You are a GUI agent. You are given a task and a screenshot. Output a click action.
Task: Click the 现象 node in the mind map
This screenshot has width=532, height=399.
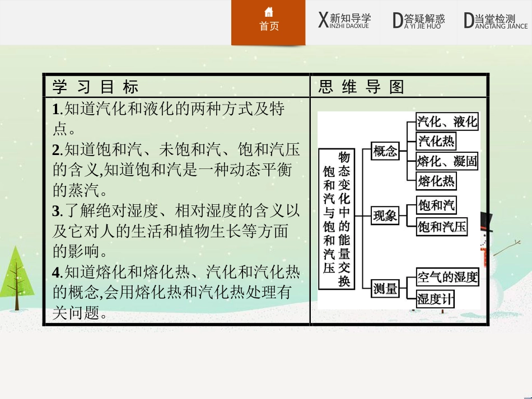pos(385,215)
